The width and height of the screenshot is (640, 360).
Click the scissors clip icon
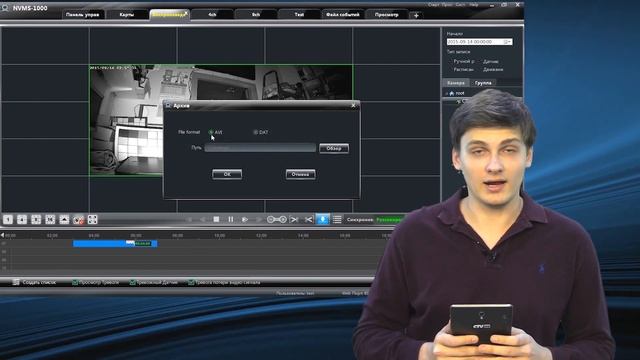pos(309,220)
